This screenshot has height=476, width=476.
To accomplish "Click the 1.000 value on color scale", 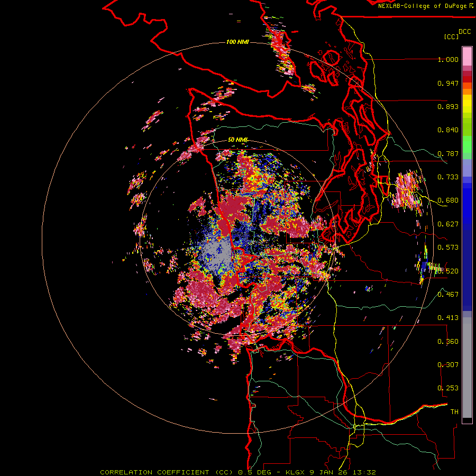I will click(448, 59).
